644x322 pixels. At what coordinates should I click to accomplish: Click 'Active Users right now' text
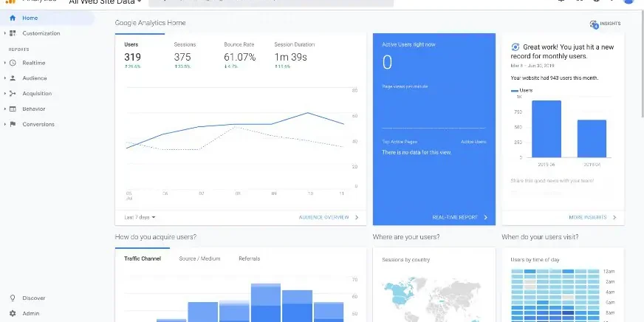pyautogui.click(x=408, y=44)
